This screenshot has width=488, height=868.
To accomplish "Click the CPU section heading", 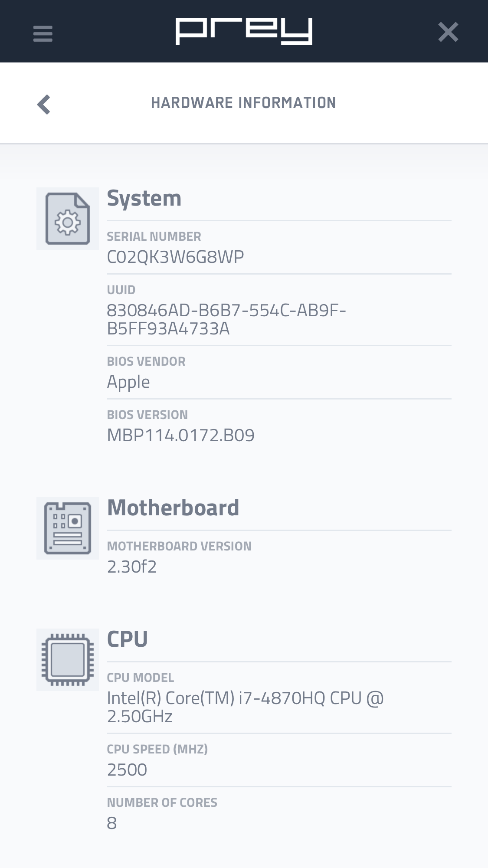I will [128, 639].
